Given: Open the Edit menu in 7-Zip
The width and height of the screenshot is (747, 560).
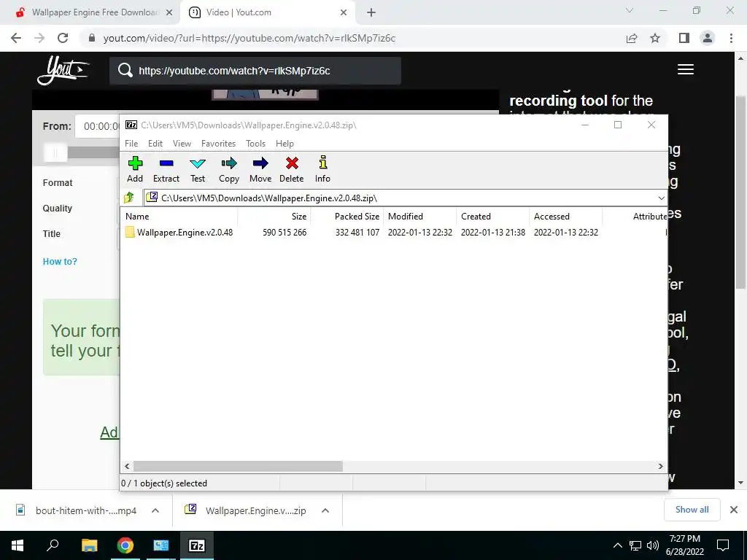Looking at the screenshot, I should (155, 144).
